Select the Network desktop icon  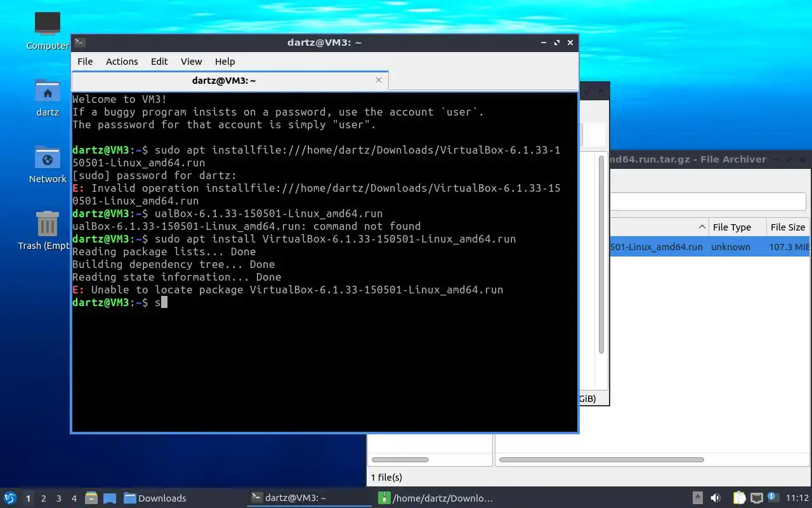pos(48,164)
